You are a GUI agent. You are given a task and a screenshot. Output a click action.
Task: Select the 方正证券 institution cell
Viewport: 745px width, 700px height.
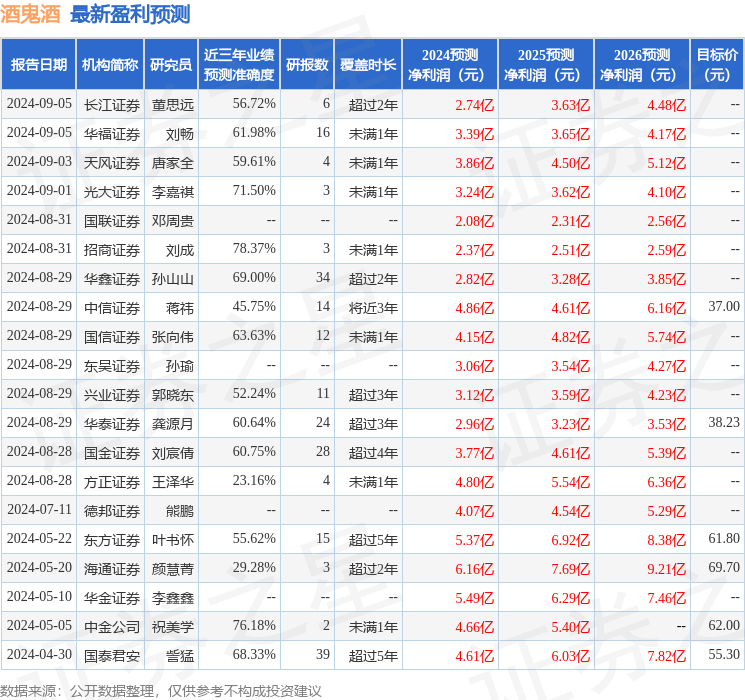pos(112,482)
